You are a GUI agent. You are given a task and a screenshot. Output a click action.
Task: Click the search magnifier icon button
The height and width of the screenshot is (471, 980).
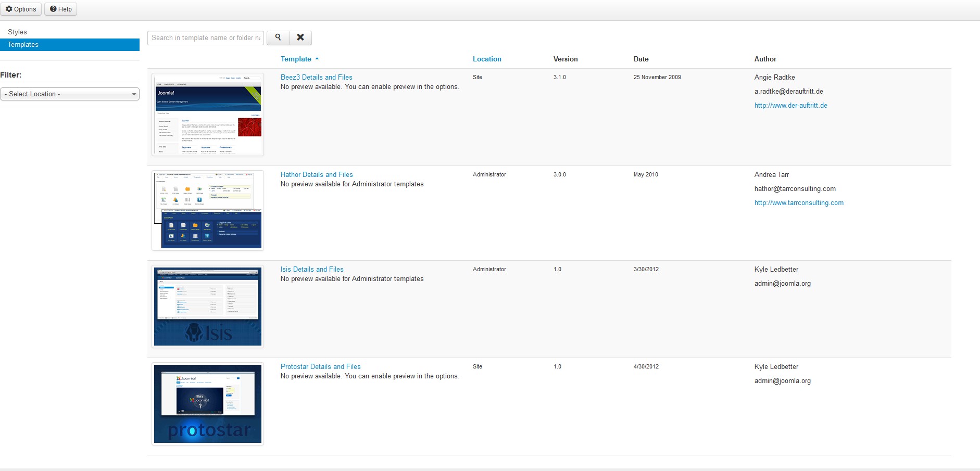278,37
